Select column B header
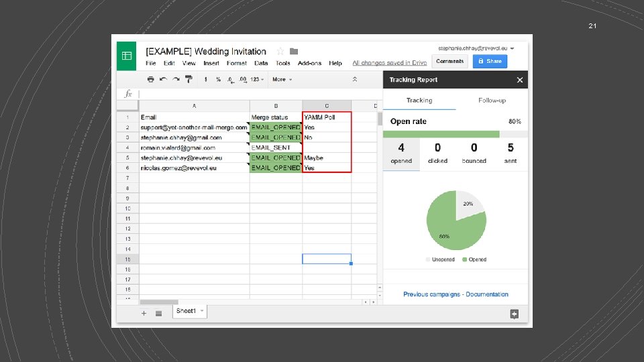644x362 pixels. (276, 106)
